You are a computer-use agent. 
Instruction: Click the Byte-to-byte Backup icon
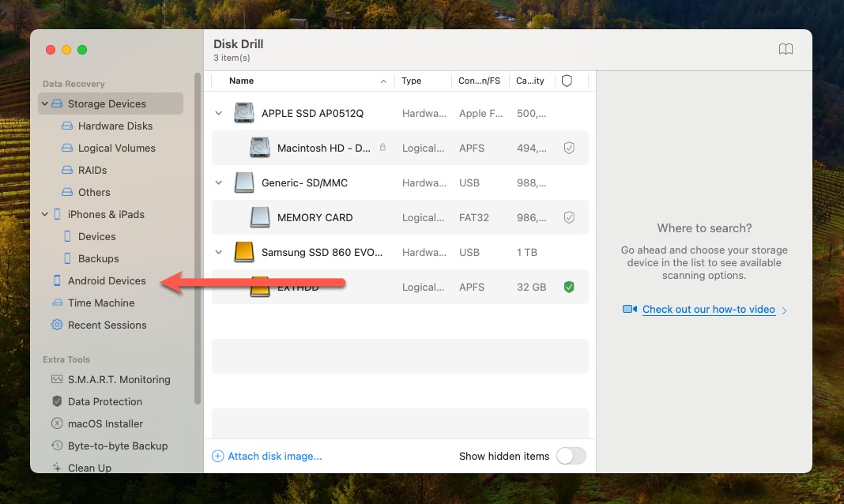[57, 446]
